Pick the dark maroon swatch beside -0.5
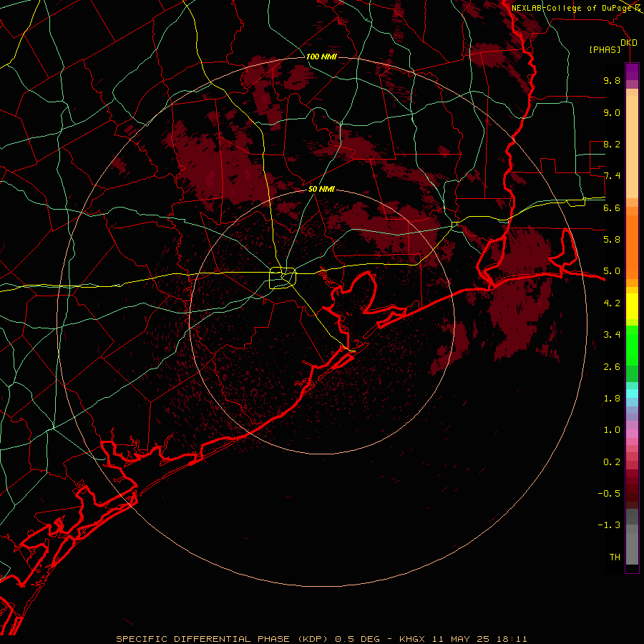 [632, 496]
